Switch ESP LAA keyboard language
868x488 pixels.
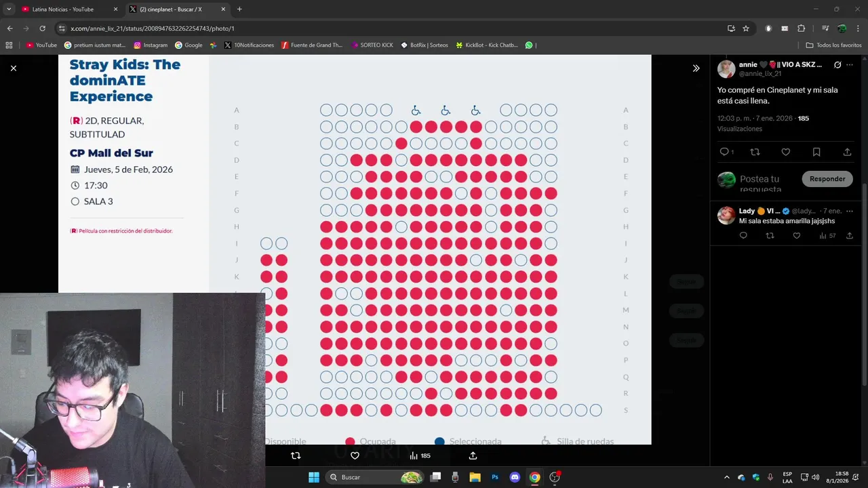click(x=787, y=477)
